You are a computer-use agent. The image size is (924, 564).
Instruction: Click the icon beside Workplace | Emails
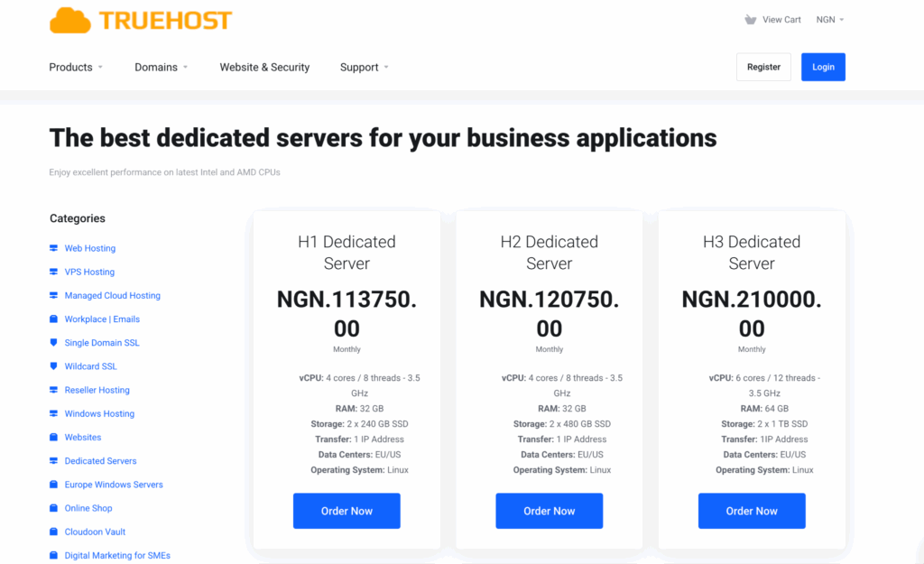53,319
